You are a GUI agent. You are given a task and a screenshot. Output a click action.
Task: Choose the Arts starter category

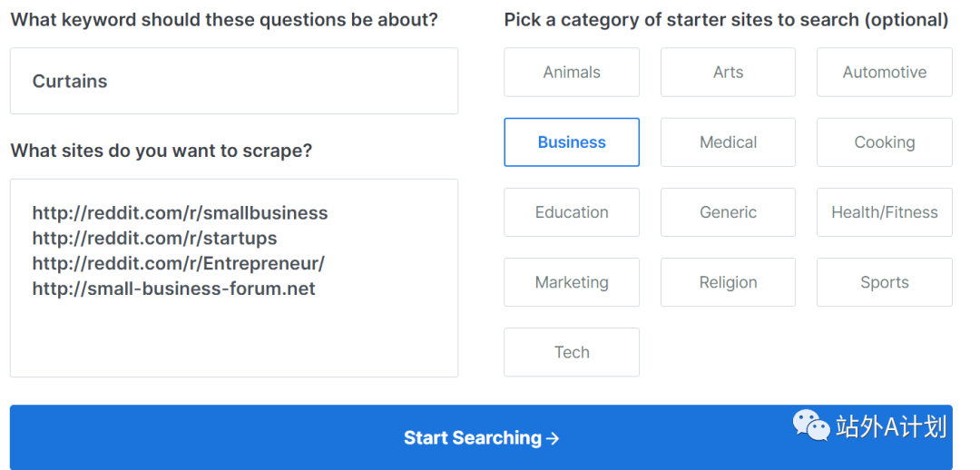pos(728,73)
